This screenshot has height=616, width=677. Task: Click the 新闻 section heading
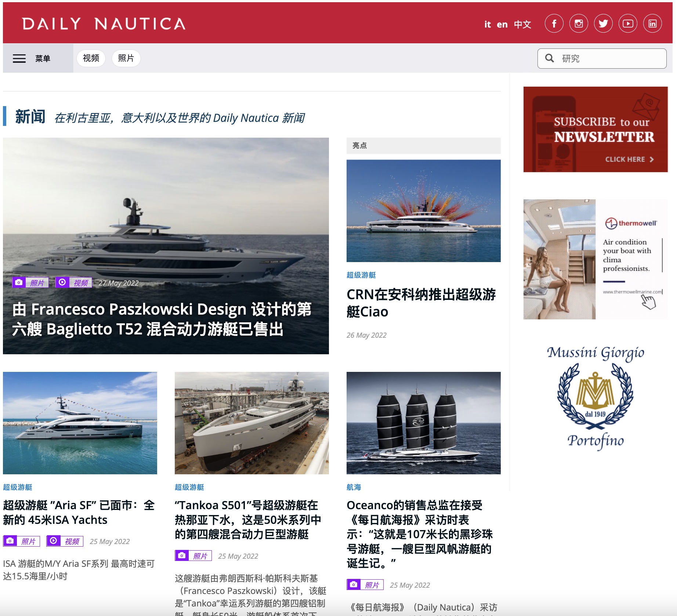[30, 117]
